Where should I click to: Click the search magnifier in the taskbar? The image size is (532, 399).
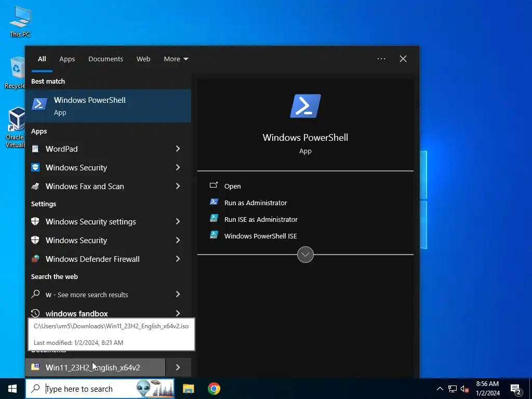point(35,389)
